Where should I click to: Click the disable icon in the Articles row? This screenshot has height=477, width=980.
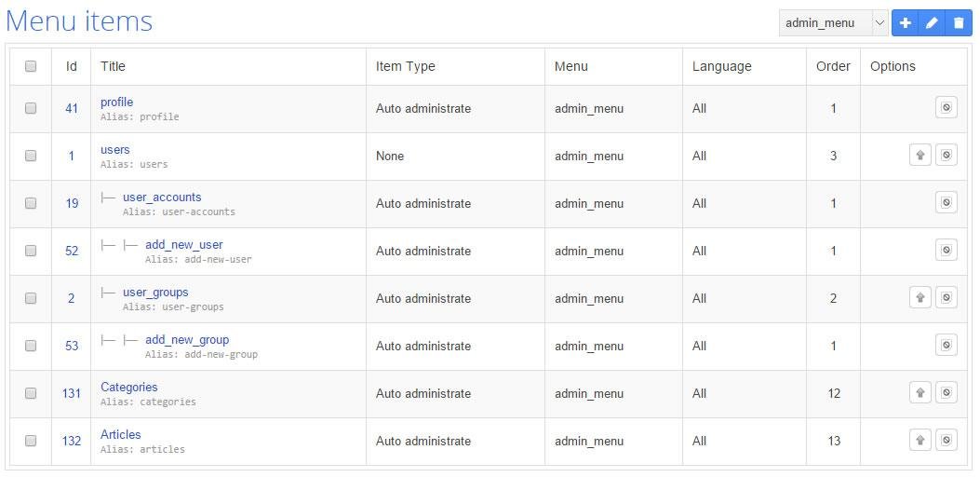coord(946,441)
